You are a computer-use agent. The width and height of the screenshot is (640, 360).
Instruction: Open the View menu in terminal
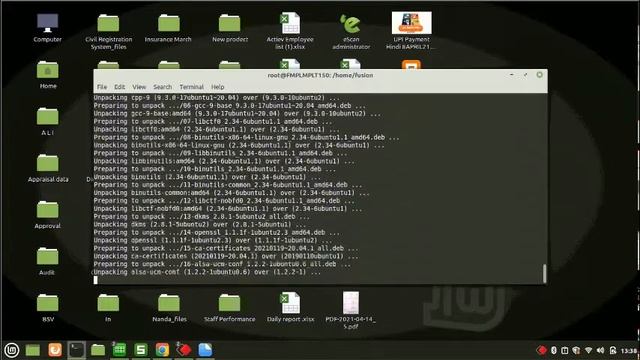tap(139, 87)
